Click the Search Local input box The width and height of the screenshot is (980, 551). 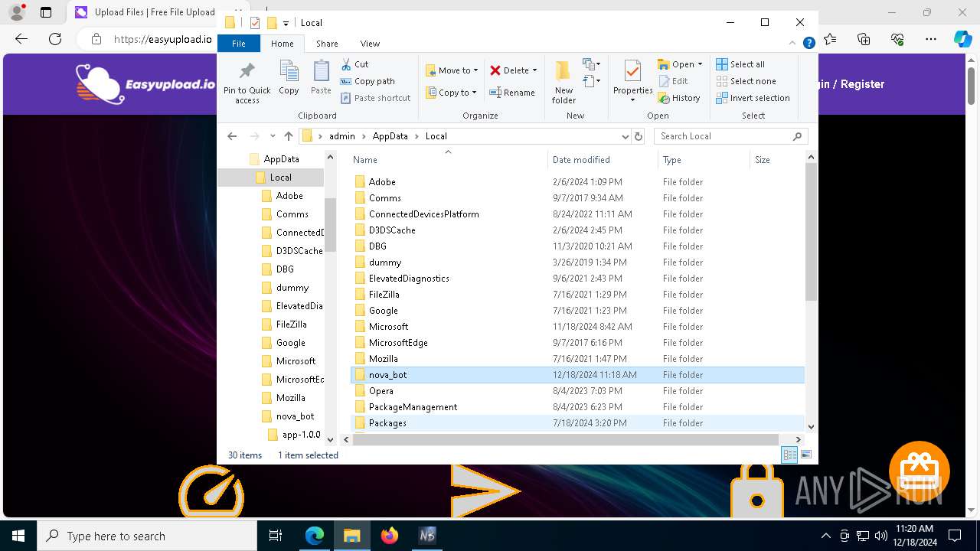tap(731, 136)
